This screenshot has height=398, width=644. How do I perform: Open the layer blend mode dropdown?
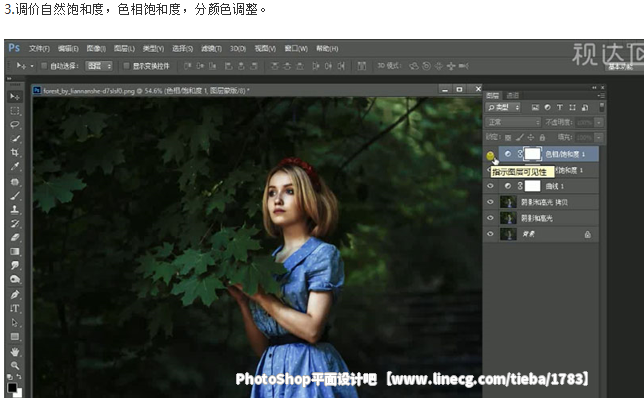click(513, 122)
